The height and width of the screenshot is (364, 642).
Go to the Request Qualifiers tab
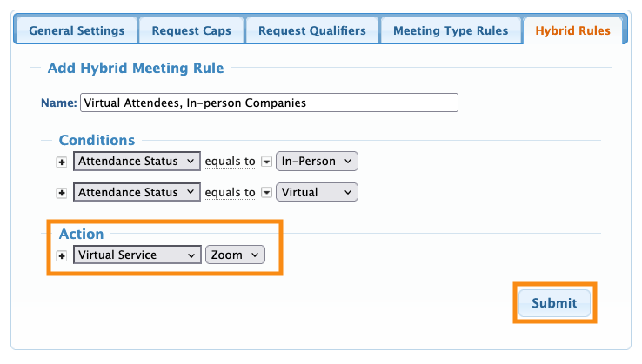coord(312,31)
